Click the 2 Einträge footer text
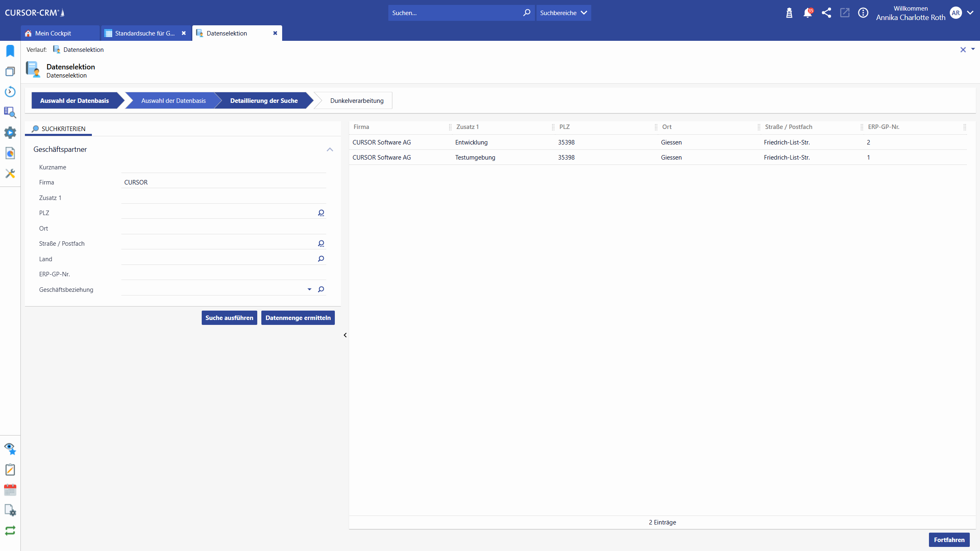This screenshot has height=551, width=980. click(x=662, y=522)
